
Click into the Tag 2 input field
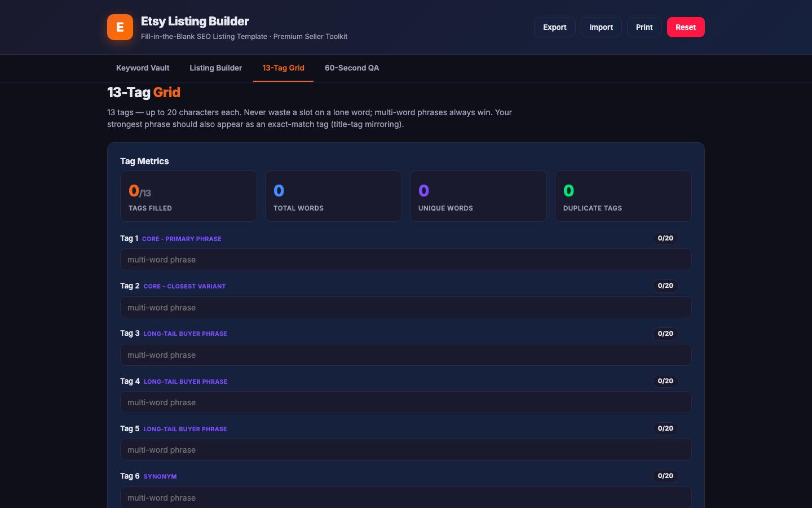tap(406, 308)
